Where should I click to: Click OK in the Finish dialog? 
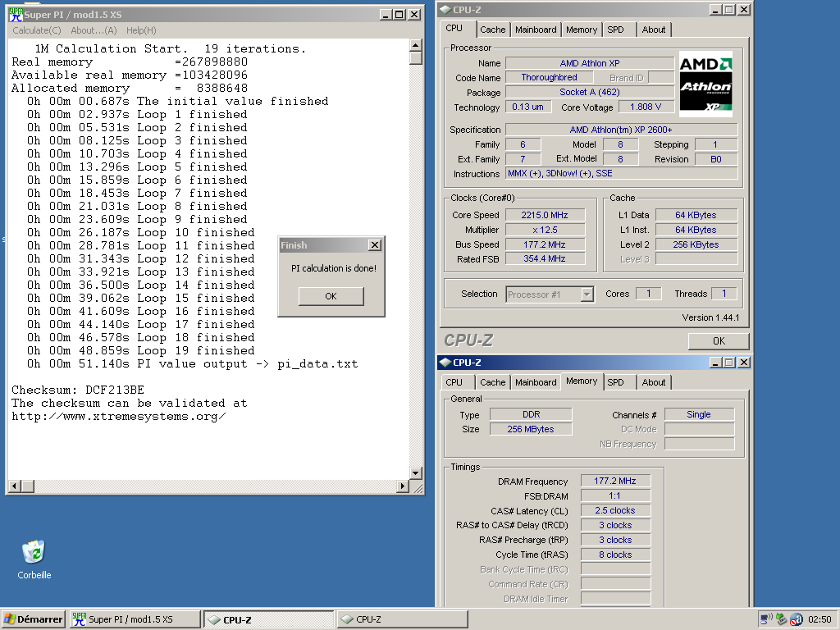coord(331,296)
